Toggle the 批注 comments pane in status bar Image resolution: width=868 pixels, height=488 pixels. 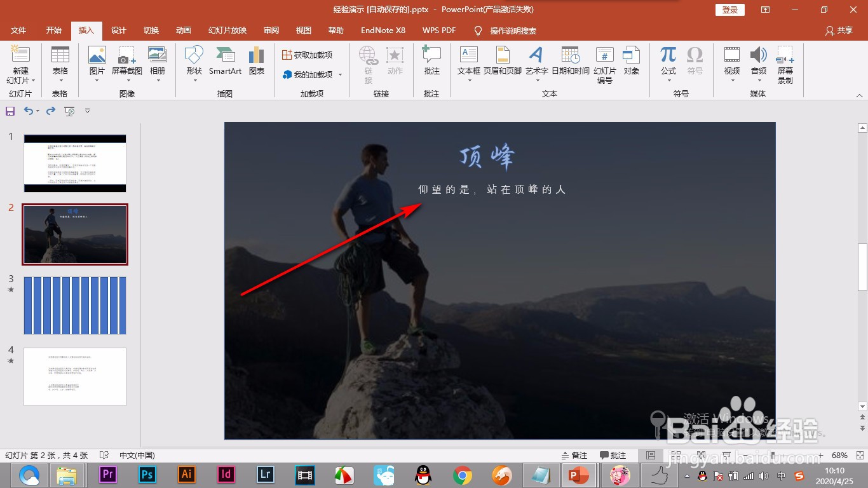tap(613, 456)
